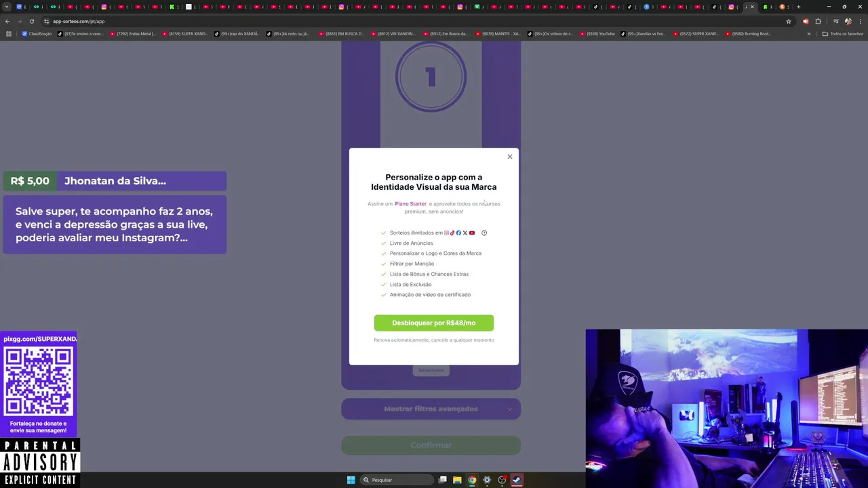Open the Chrome profile avatar
The height and width of the screenshot is (488, 868).
tap(848, 21)
